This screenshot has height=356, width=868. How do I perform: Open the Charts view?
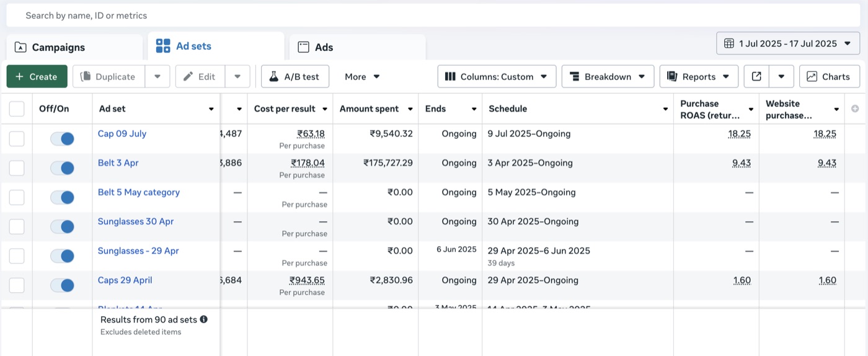coord(830,76)
